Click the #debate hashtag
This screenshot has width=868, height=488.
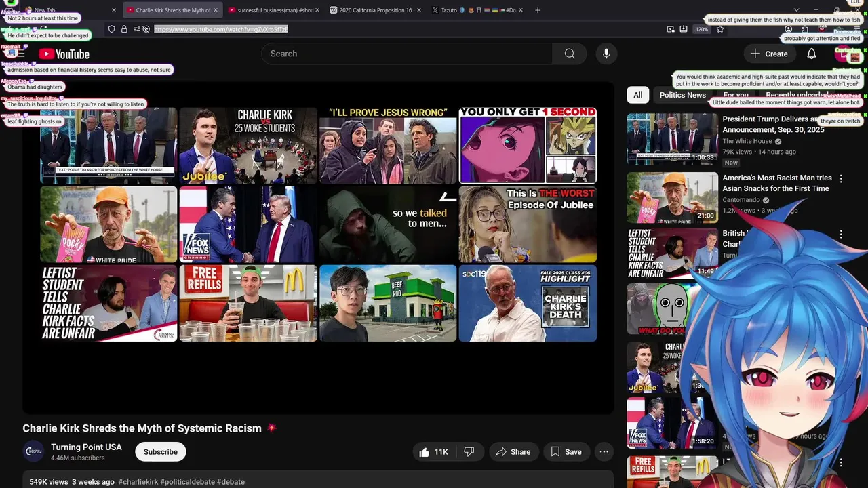[231, 482]
